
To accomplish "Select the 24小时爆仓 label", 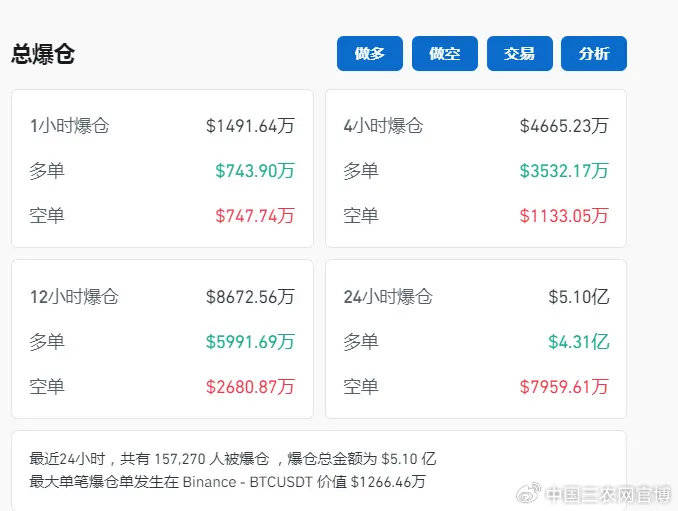I will click(388, 297).
